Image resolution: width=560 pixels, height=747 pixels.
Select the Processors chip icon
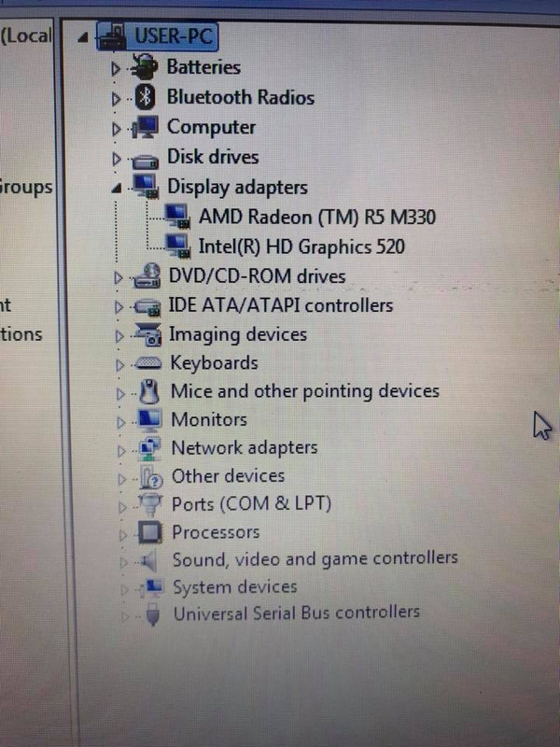150,532
